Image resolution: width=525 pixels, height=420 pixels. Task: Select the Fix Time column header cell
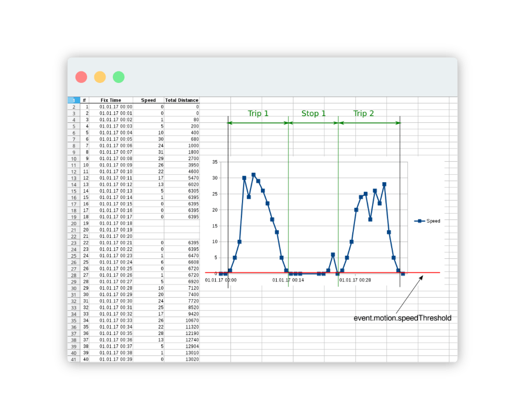(x=111, y=100)
